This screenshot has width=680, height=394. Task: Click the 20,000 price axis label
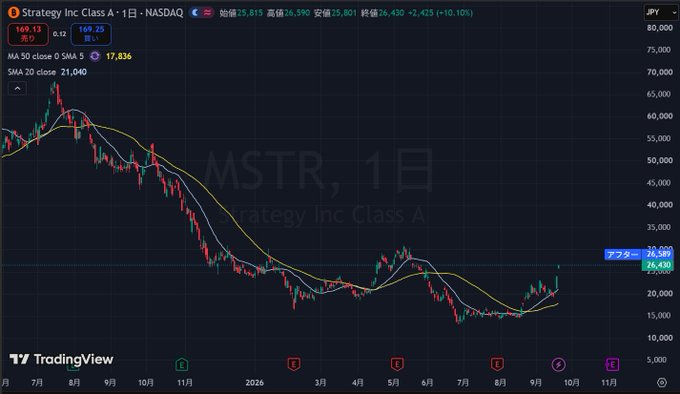pos(660,293)
